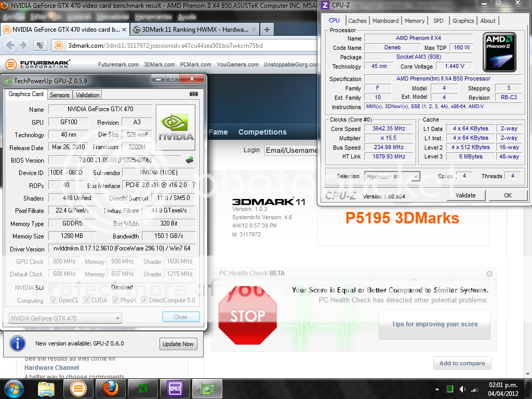Collapse the PC Health Check panel arrow
The image size is (532, 399).
(489, 273)
